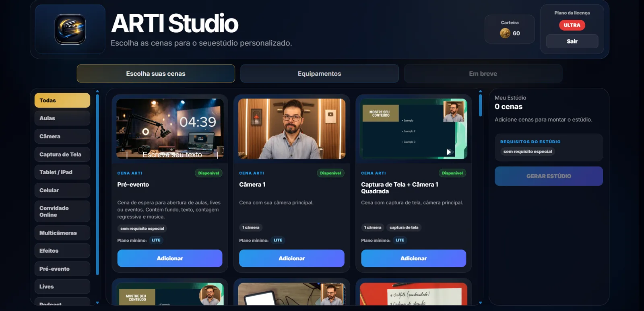Click the 'captura de tela' requirement tag

pyautogui.click(x=404, y=227)
